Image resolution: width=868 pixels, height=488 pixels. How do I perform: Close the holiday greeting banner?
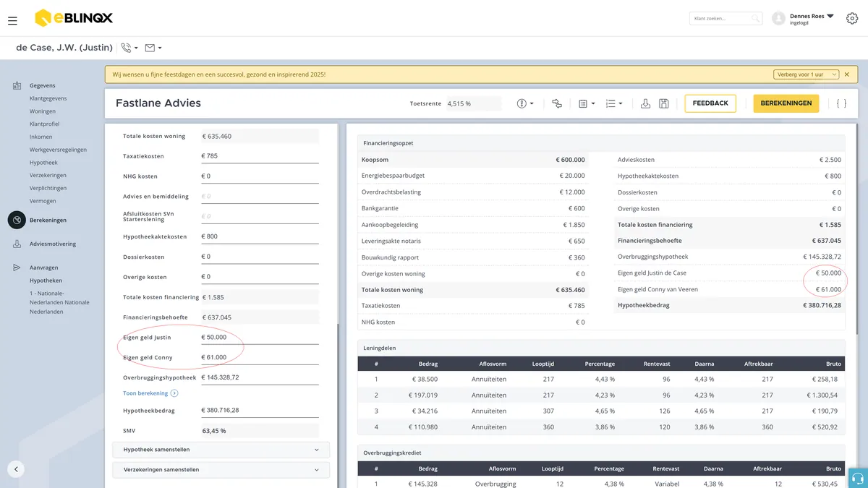point(847,74)
